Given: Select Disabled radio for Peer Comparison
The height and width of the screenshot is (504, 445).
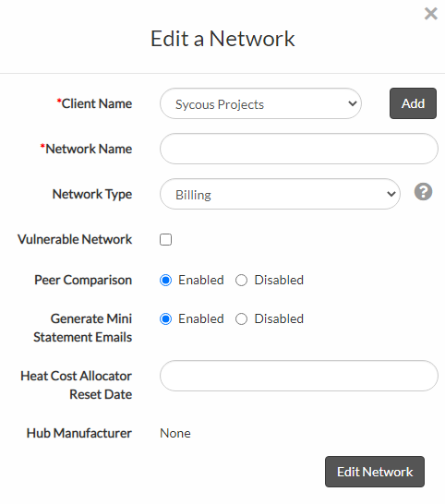Looking at the screenshot, I should coord(241,281).
